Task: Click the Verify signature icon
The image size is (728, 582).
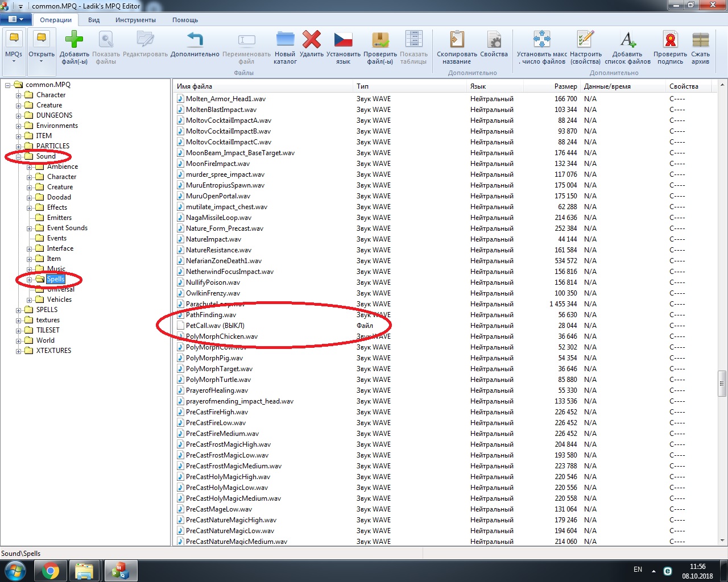Action: 670,40
